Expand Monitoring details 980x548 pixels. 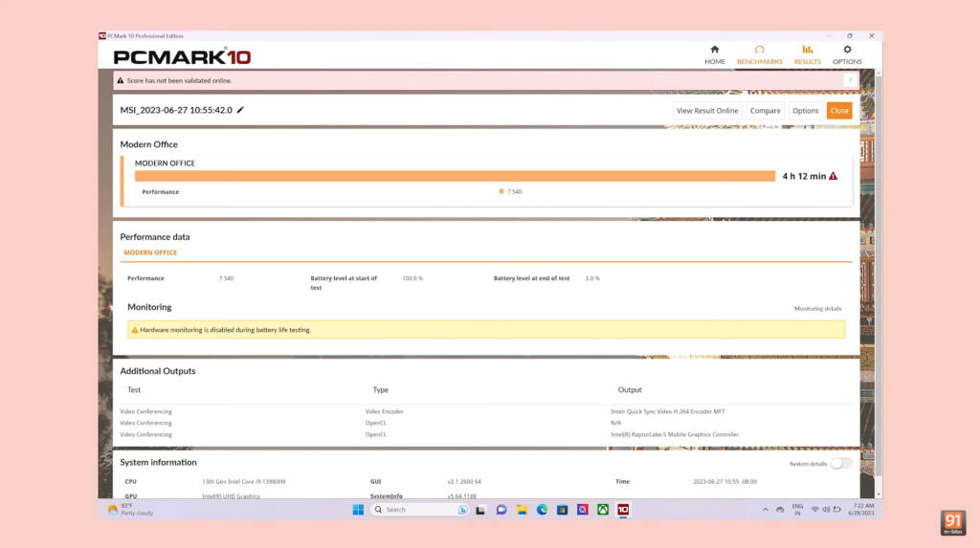click(x=817, y=309)
